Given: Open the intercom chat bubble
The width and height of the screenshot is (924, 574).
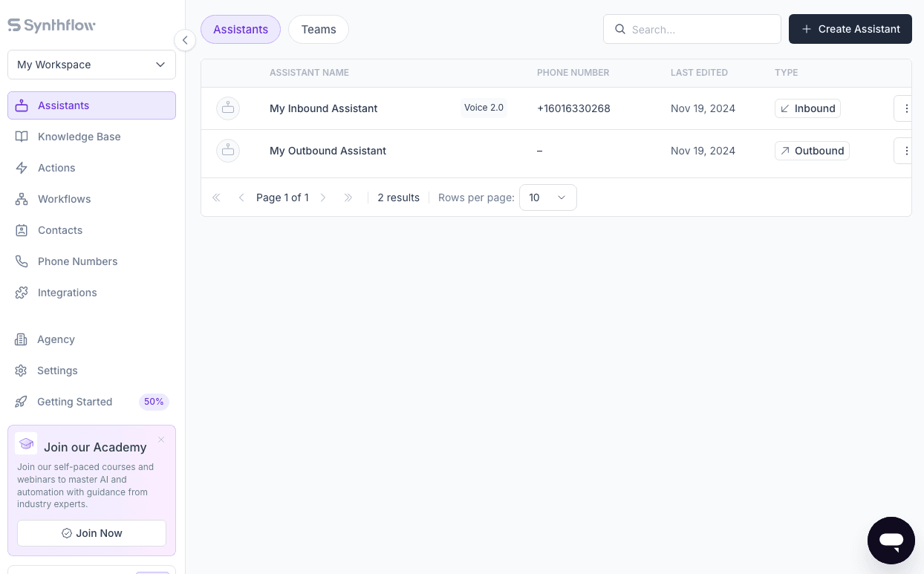Looking at the screenshot, I should tap(891, 540).
